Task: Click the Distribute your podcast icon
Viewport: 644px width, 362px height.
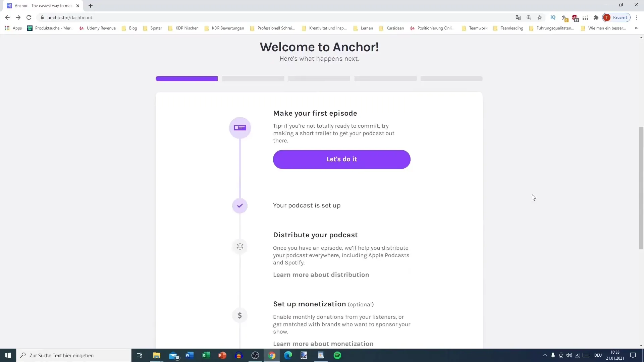Action: 240,247
